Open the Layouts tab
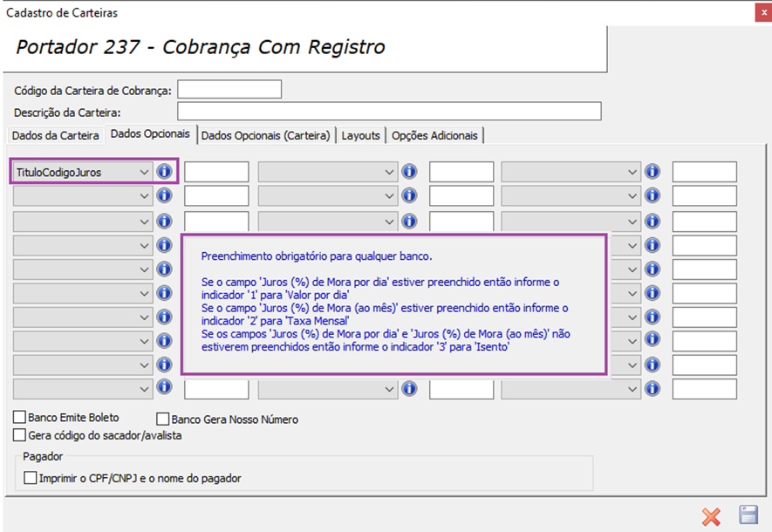 point(361,135)
